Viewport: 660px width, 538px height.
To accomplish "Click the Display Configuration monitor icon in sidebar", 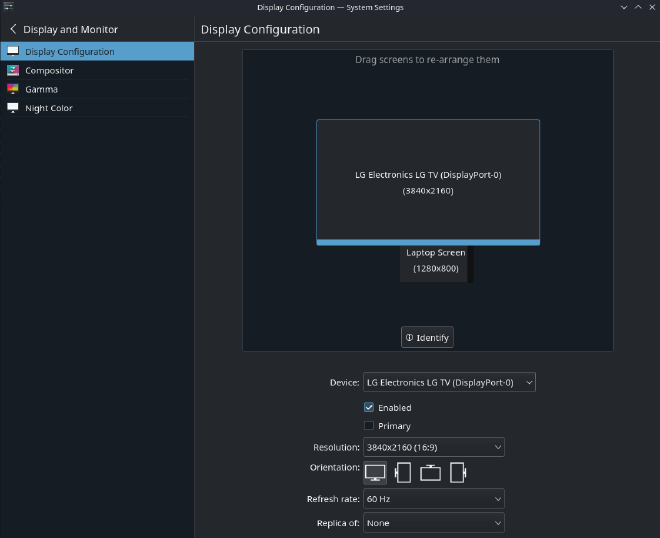I will [x=13, y=52].
